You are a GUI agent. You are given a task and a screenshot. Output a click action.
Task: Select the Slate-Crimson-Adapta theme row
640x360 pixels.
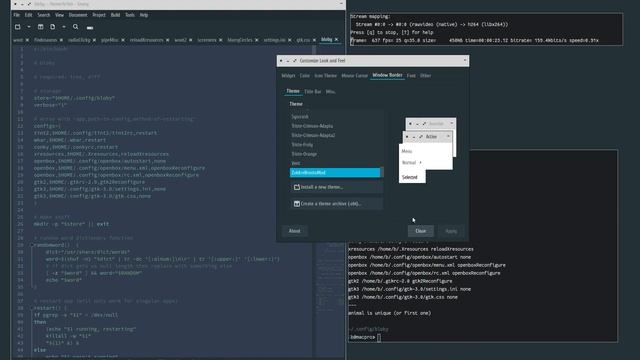point(336,126)
